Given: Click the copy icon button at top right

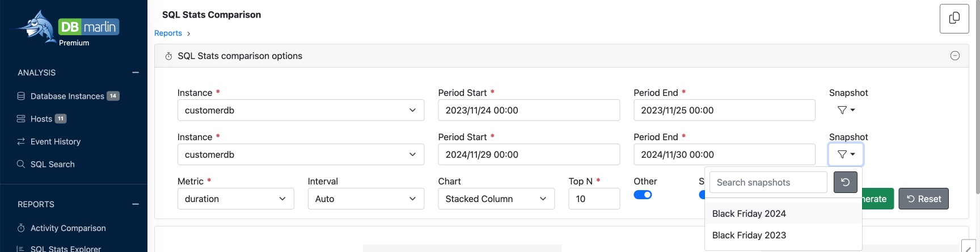Looking at the screenshot, I should [954, 18].
